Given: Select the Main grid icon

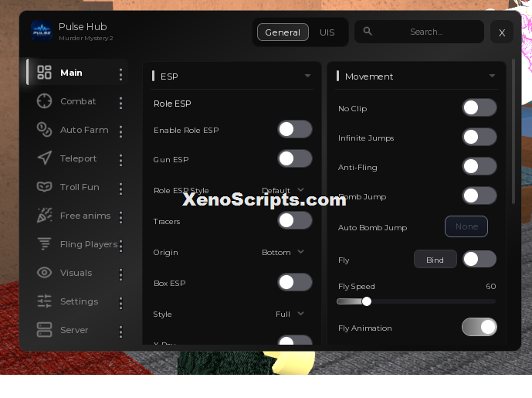Looking at the screenshot, I should click(x=44, y=73).
